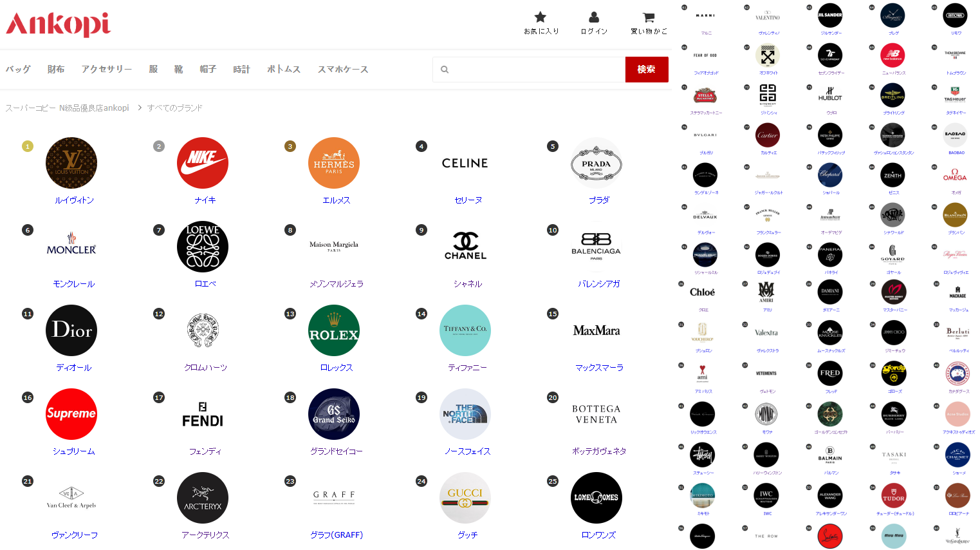The height and width of the screenshot is (550, 980).
Task: Open the 靴 menu
Action: [x=178, y=70]
